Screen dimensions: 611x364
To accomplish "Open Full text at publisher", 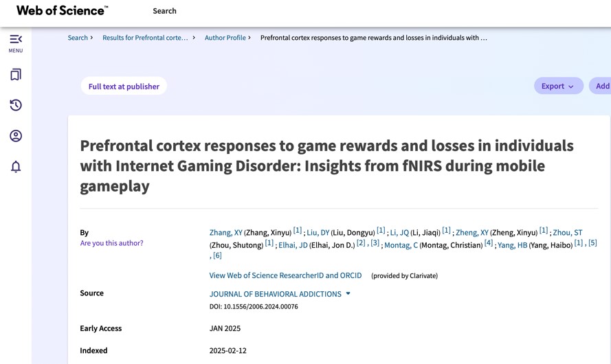I will click(x=124, y=86).
